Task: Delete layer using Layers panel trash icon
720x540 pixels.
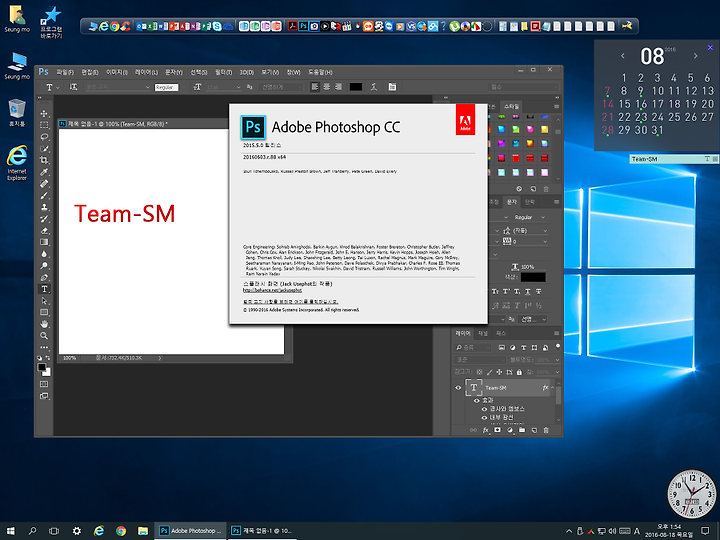Action: 546,430
